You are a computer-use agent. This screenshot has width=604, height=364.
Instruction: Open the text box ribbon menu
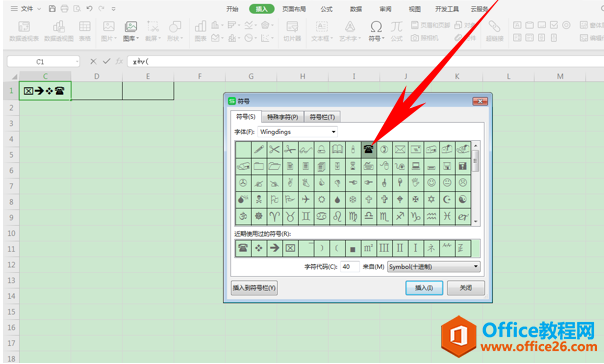tap(322, 31)
